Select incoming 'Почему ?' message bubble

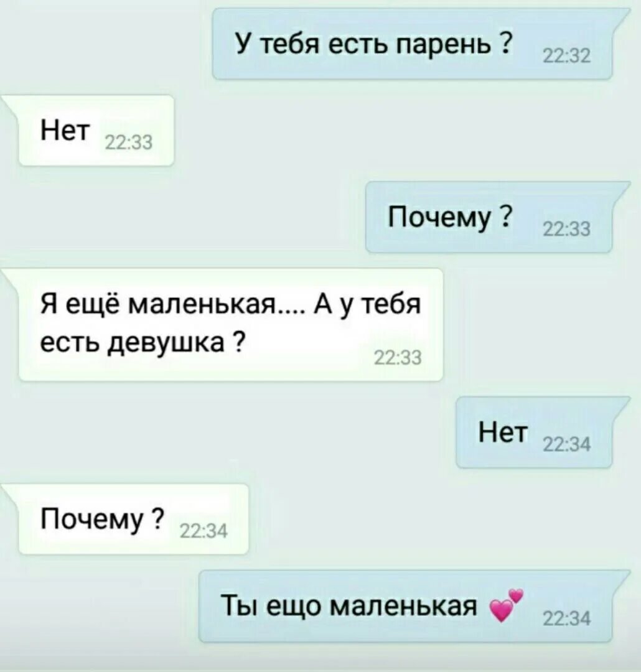(x=134, y=519)
